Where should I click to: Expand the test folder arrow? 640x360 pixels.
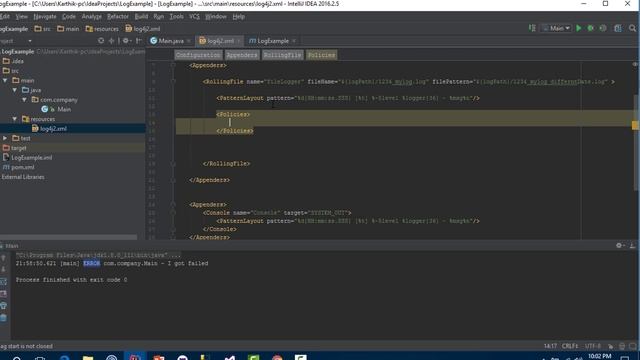click(5, 138)
